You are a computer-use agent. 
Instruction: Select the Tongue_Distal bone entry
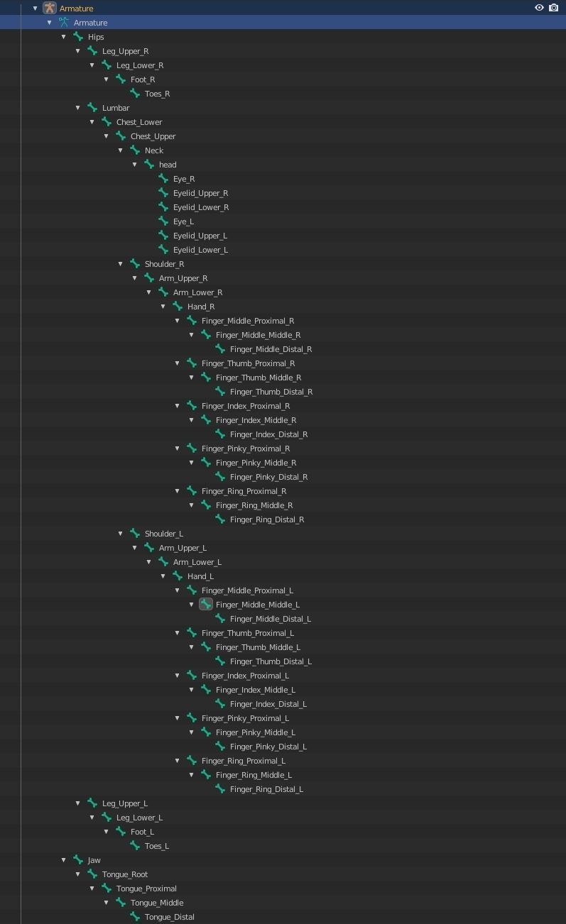click(x=169, y=917)
